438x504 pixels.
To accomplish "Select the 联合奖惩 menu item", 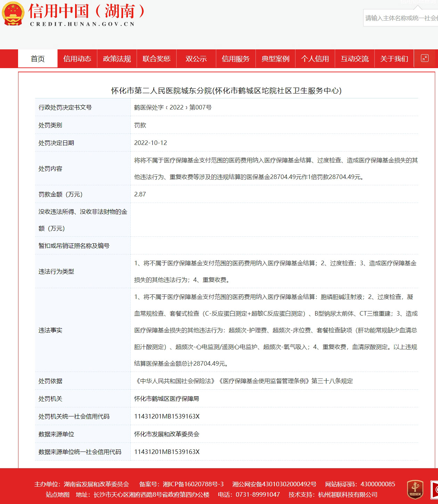I will click(156, 59).
